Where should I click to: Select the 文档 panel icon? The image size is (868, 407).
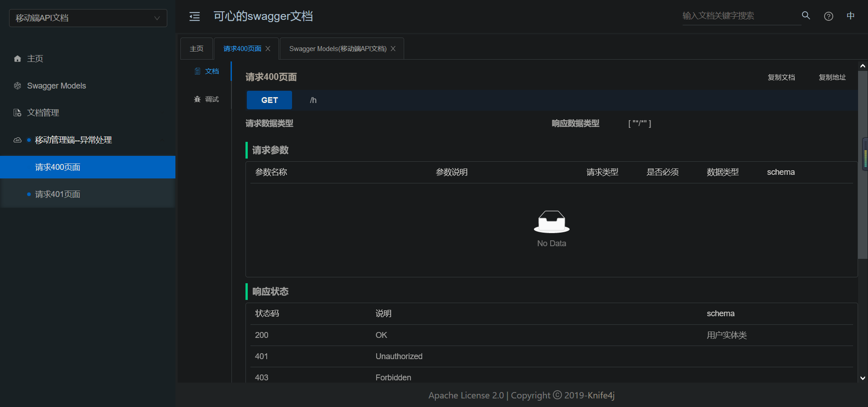[197, 71]
